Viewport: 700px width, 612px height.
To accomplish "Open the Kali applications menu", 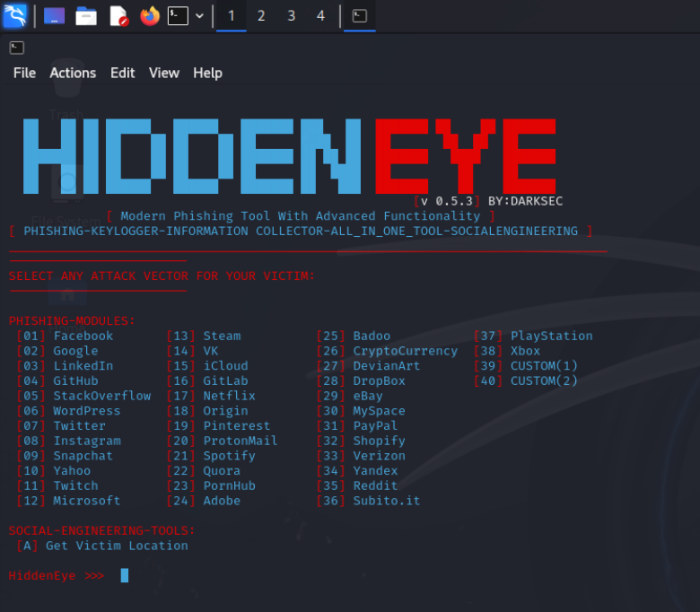I will click(x=15, y=16).
